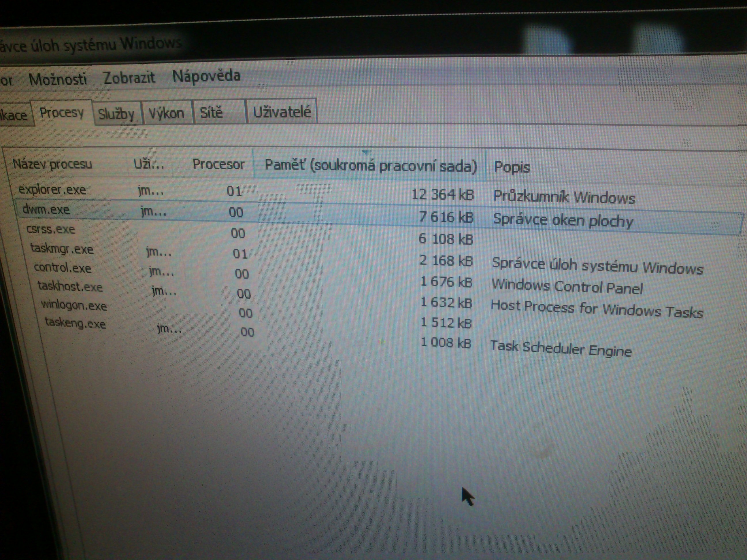
Task: Select the taskmgr.exe process
Action: point(62,249)
